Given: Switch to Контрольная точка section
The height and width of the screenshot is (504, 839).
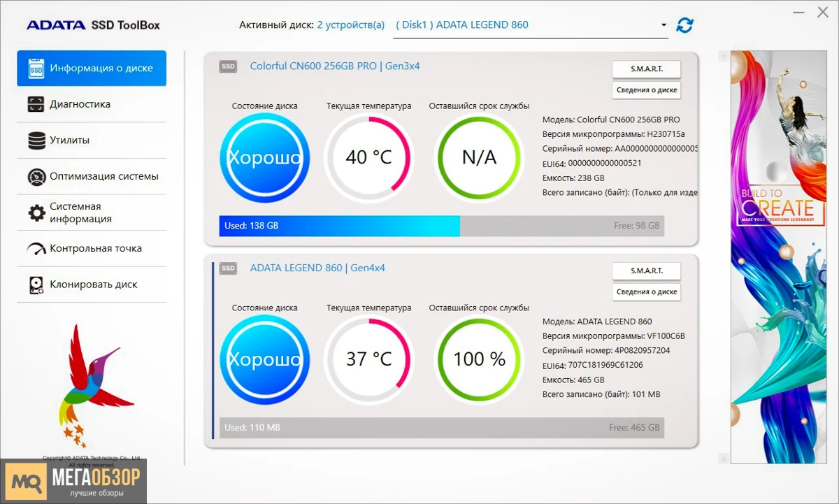Looking at the screenshot, I should [x=92, y=248].
